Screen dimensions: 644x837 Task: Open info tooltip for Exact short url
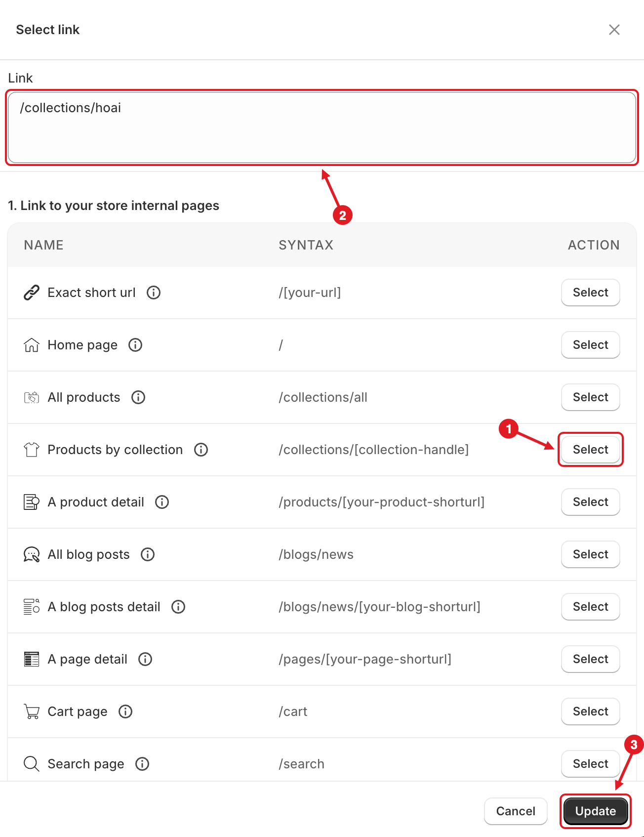pyautogui.click(x=154, y=293)
